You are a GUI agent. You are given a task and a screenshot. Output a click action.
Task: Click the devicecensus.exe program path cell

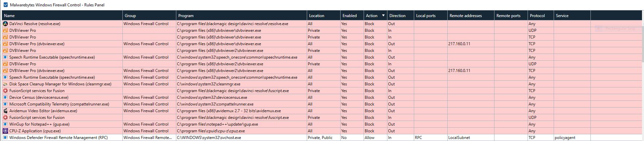pyautogui.click(x=242, y=97)
